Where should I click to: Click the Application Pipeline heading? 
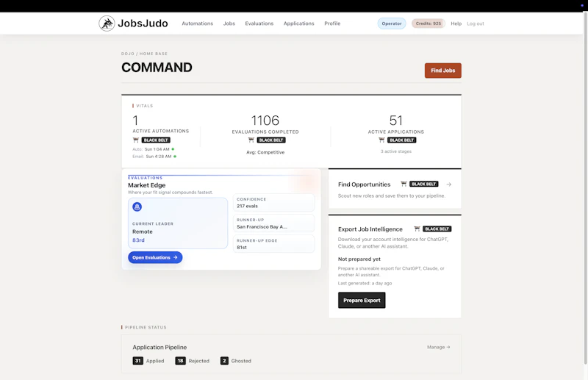tap(159, 348)
